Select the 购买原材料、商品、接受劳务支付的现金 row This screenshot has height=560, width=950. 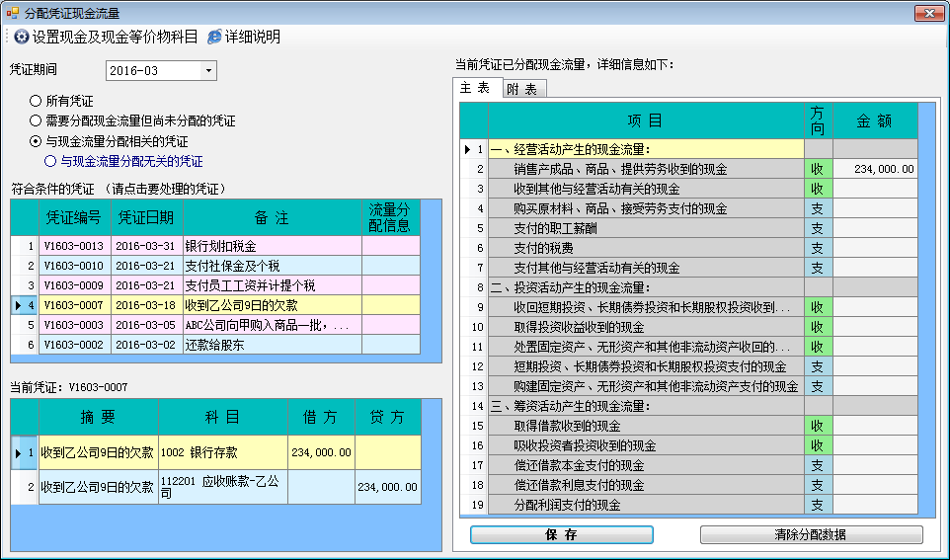click(x=689, y=208)
